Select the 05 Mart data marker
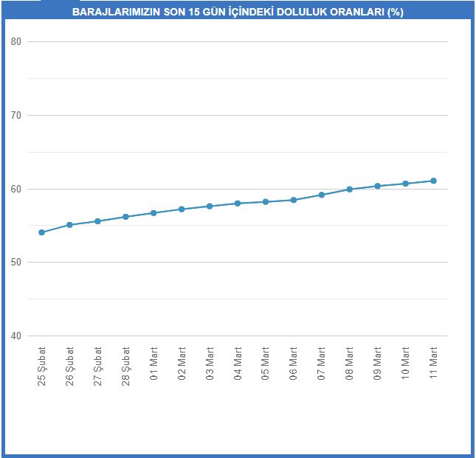 coord(266,202)
